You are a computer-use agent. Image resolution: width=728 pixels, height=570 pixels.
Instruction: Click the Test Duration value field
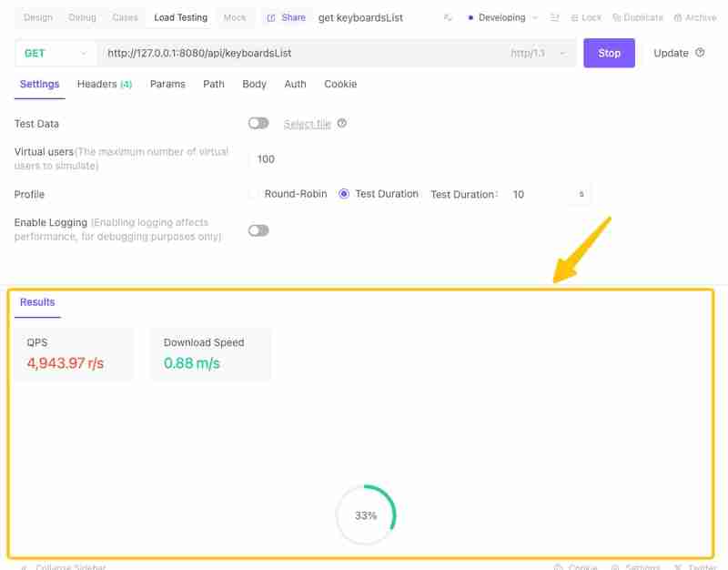point(541,194)
